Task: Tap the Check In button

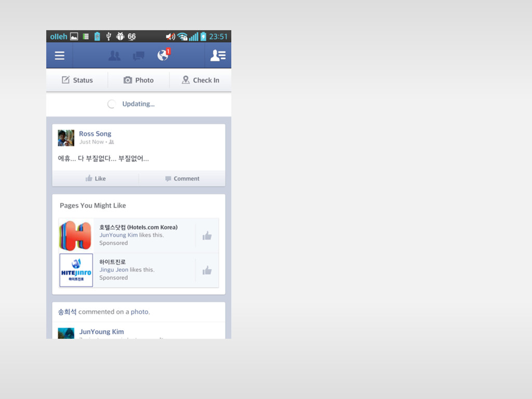Action: point(201,80)
